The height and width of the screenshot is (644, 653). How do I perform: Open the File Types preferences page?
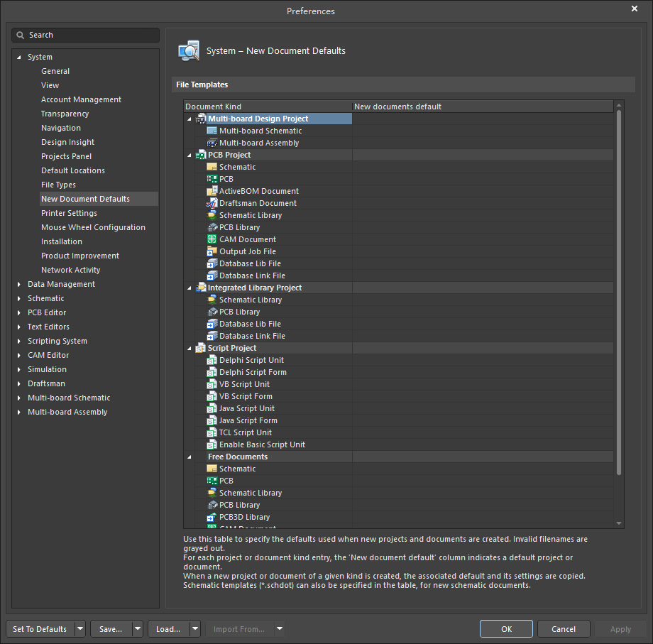pos(58,185)
